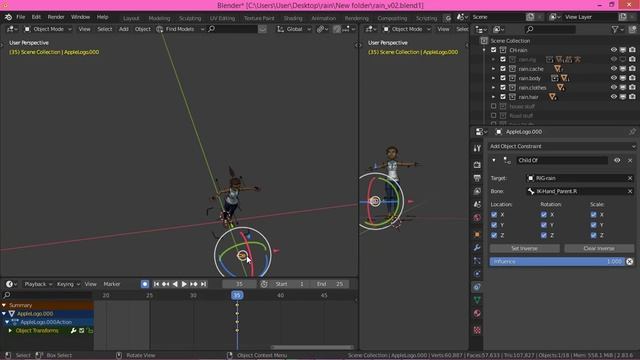
Task: Open the Material properties tab
Action: tap(477, 313)
